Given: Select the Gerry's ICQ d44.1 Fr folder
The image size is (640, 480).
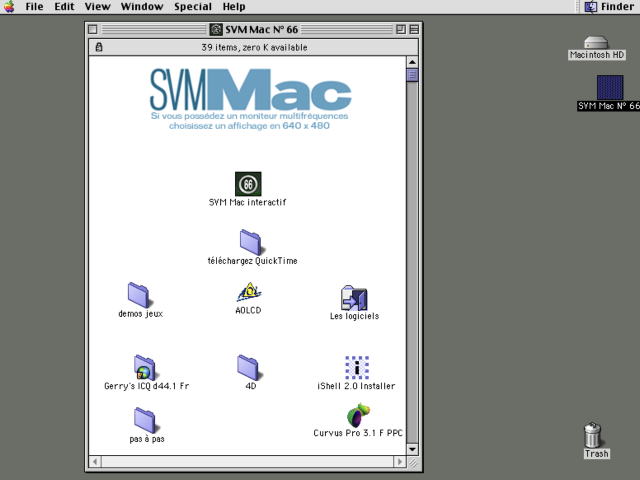Looking at the screenshot, I should 144,367.
